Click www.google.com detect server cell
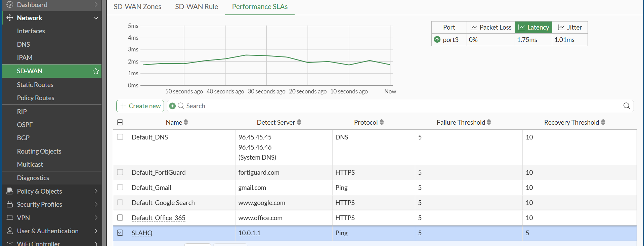Image resolution: width=644 pixels, height=246 pixels. 284,203
